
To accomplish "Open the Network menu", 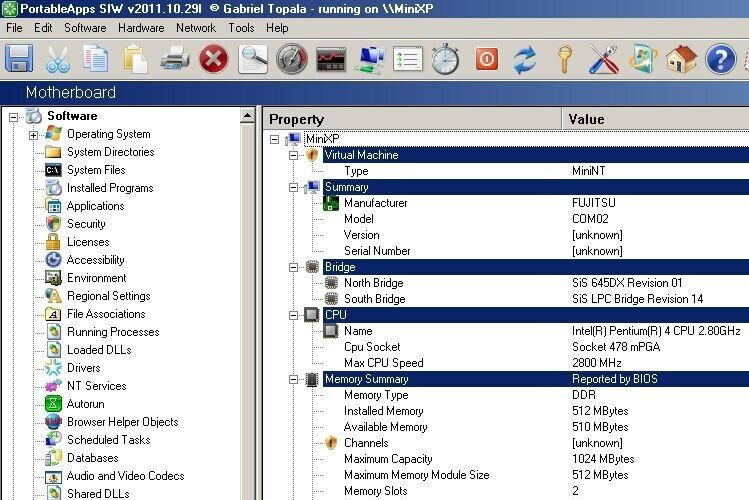I will (196, 28).
